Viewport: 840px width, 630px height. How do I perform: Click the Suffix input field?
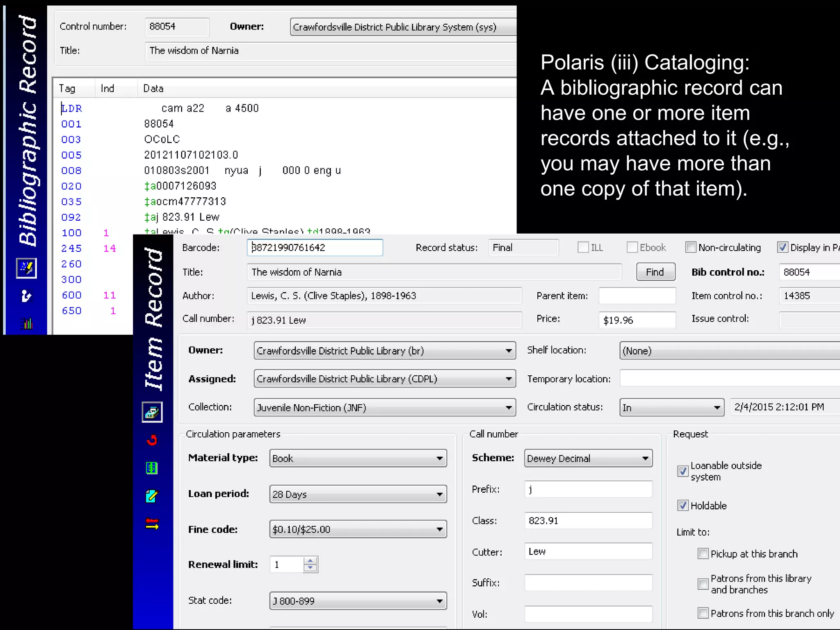[589, 582]
